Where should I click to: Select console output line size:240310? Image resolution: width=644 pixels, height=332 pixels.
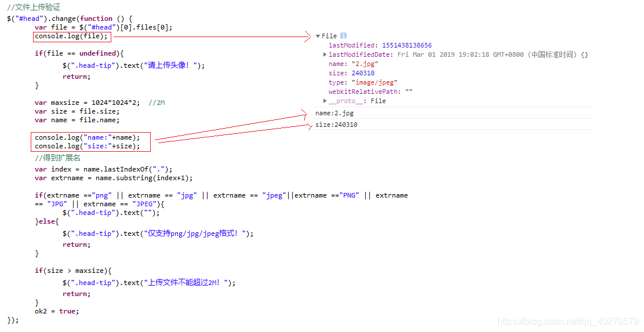[x=336, y=125]
